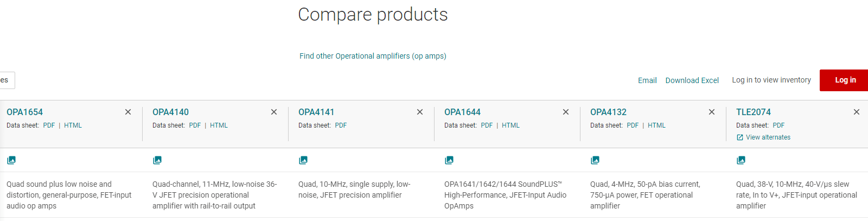Remove OPA4132 from the comparison

click(712, 112)
